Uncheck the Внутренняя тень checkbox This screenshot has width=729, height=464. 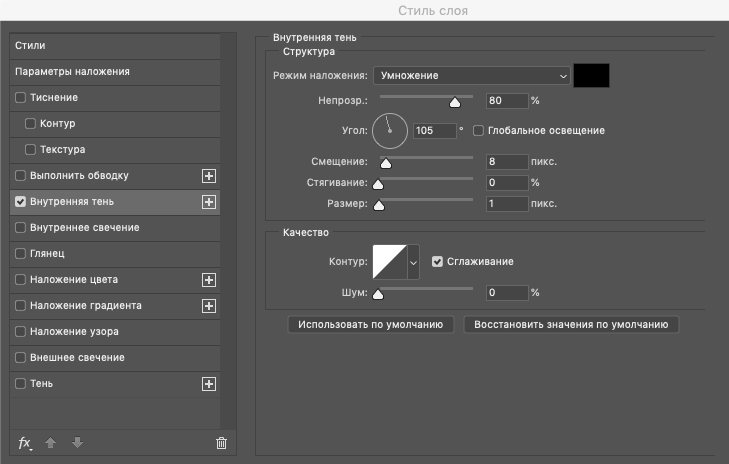pyautogui.click(x=20, y=202)
